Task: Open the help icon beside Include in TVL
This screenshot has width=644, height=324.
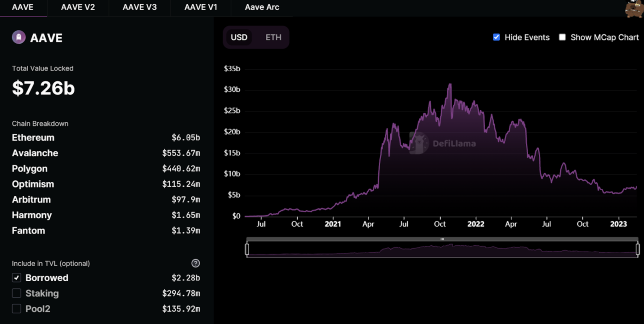Action: coord(195,263)
